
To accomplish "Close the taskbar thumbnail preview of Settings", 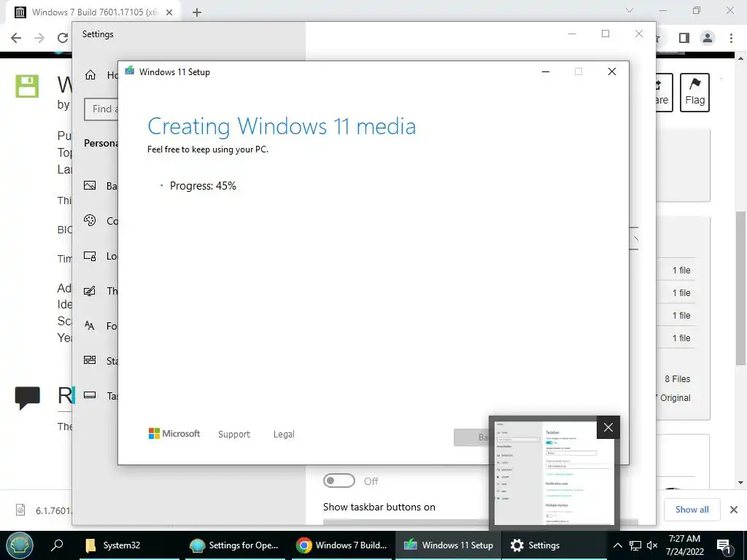I will (x=608, y=427).
